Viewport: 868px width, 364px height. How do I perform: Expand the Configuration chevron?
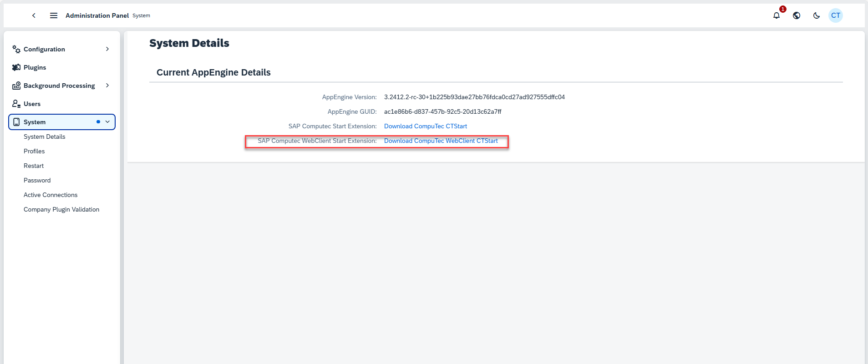(107, 49)
